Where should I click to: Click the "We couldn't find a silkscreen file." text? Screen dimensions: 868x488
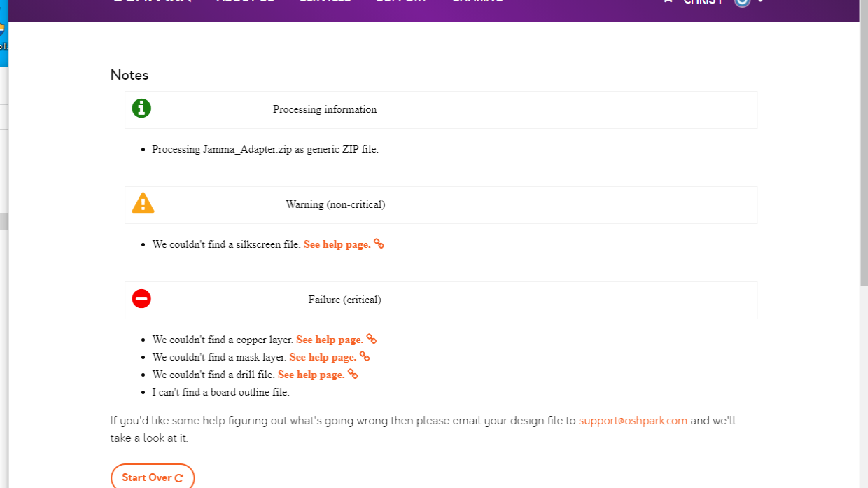click(227, 244)
